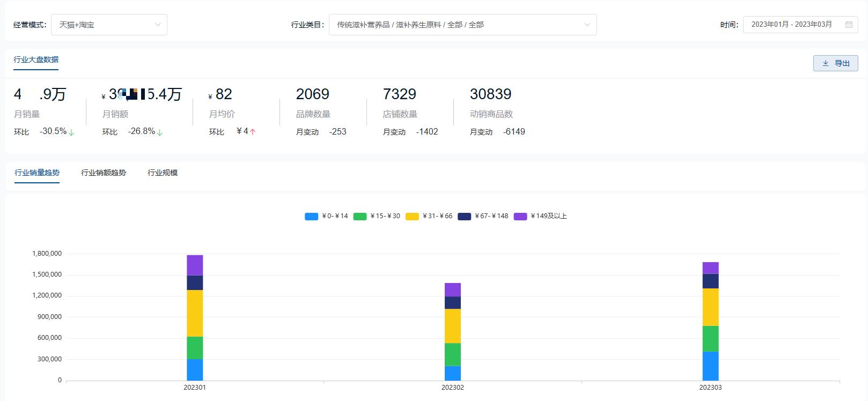Select the 行业销量趋势 tab
868x401 pixels.
point(37,173)
